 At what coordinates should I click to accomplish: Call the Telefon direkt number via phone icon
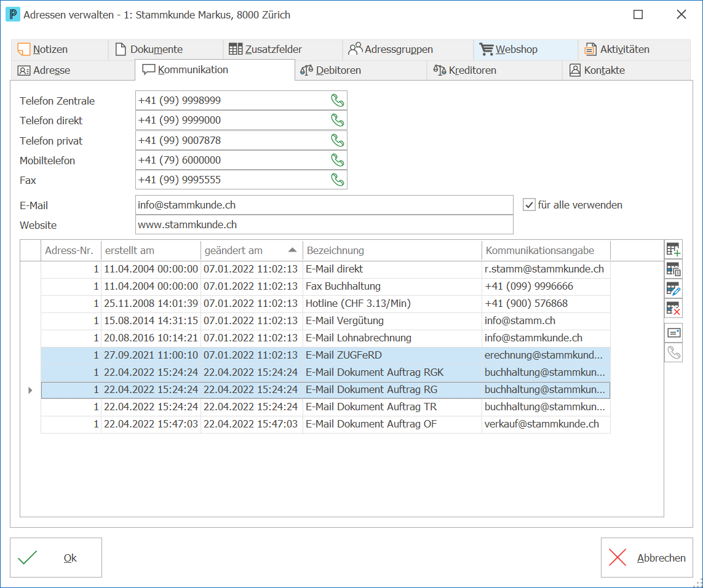tap(337, 120)
